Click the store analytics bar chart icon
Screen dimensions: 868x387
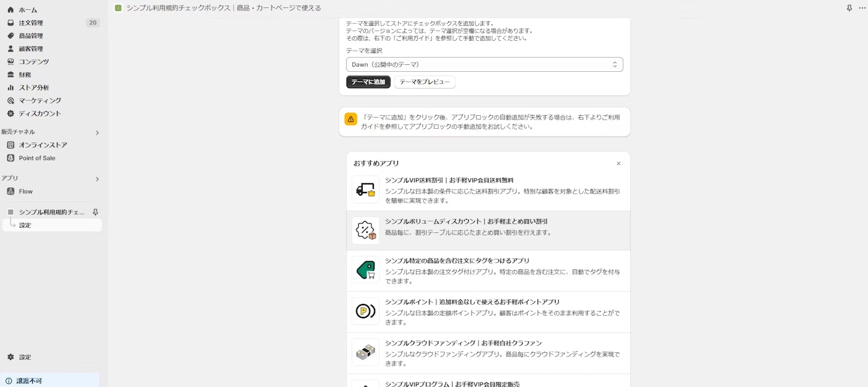[x=11, y=88]
